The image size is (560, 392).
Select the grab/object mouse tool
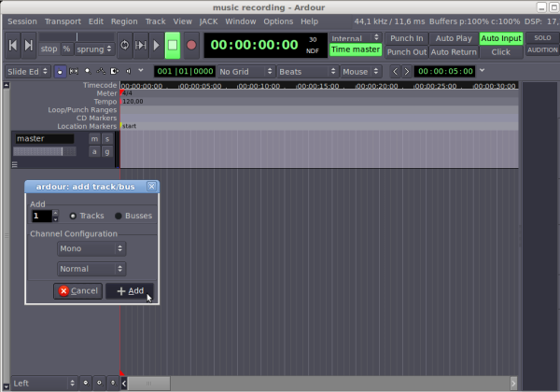click(x=60, y=72)
